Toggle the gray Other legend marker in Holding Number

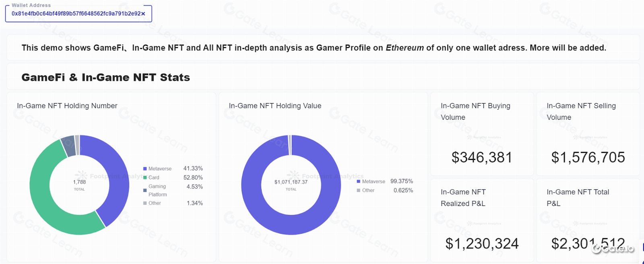click(x=145, y=204)
